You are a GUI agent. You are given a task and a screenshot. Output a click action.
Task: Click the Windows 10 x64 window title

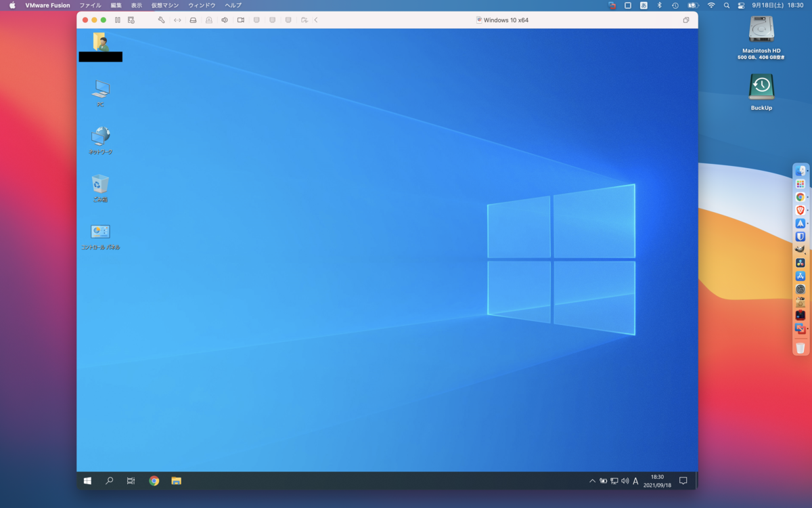click(x=506, y=20)
